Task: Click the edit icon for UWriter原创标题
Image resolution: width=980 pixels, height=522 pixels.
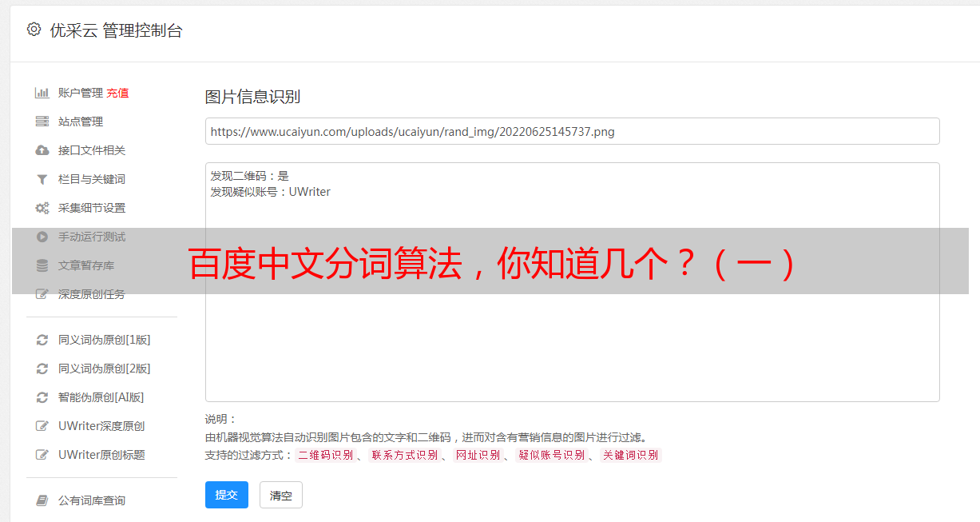Action: pos(42,455)
